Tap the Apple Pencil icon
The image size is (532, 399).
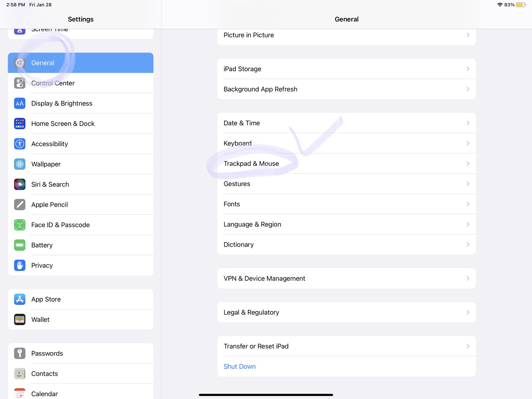click(x=20, y=204)
